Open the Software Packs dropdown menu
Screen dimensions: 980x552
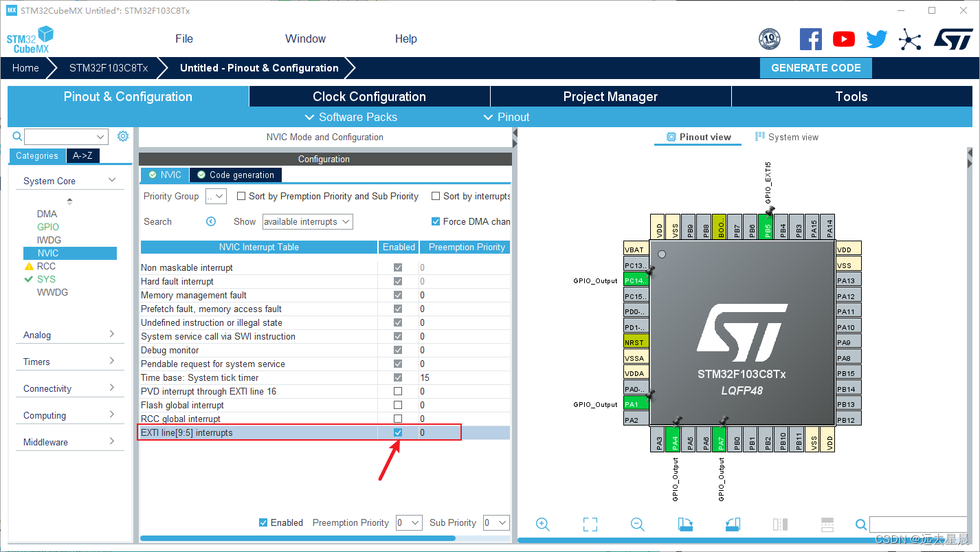(x=350, y=117)
